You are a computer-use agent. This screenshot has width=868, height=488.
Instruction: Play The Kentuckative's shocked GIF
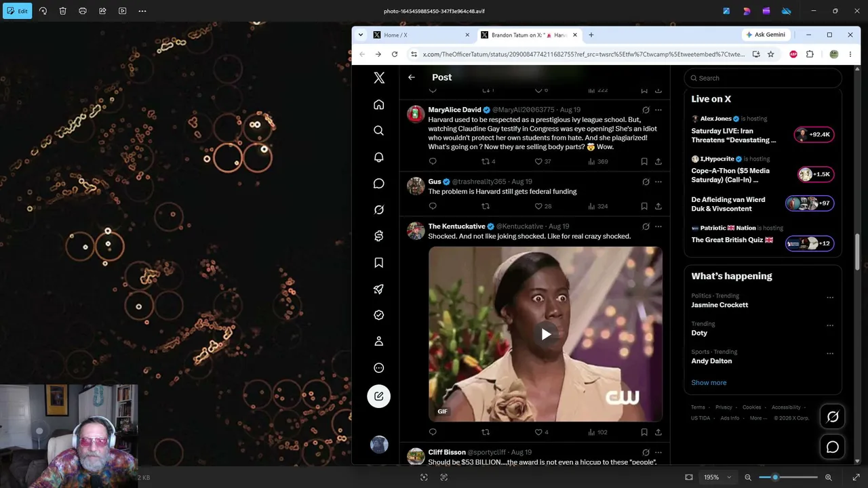546,333
